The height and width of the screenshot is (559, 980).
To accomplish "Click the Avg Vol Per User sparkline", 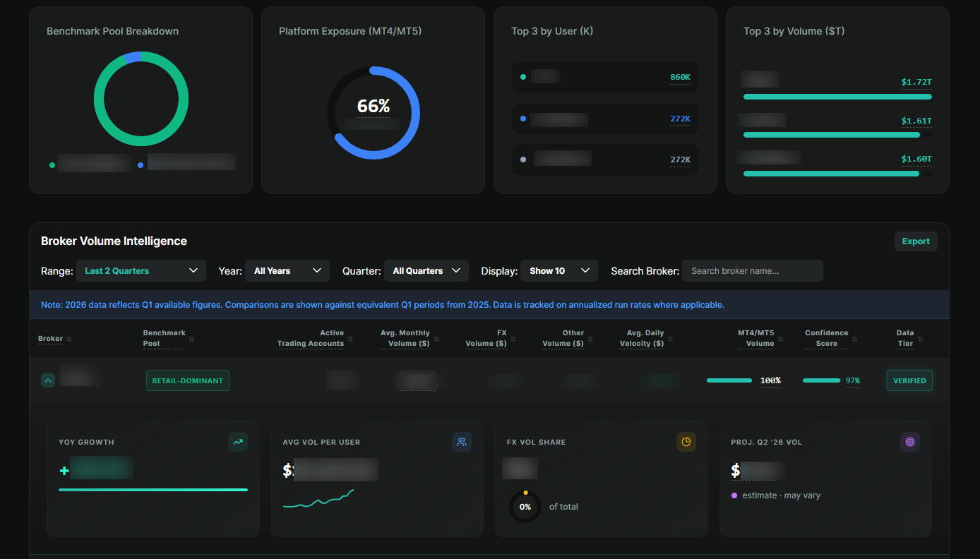I will coord(318,498).
